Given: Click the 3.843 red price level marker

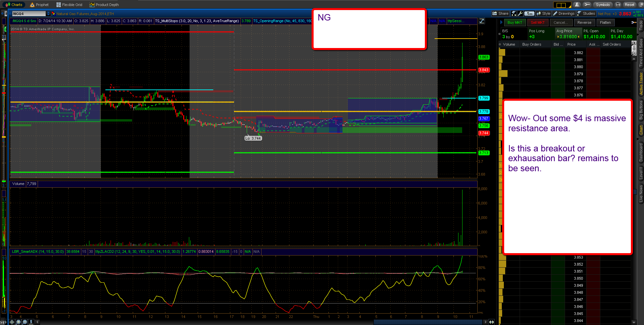Looking at the screenshot, I should click(x=484, y=70).
